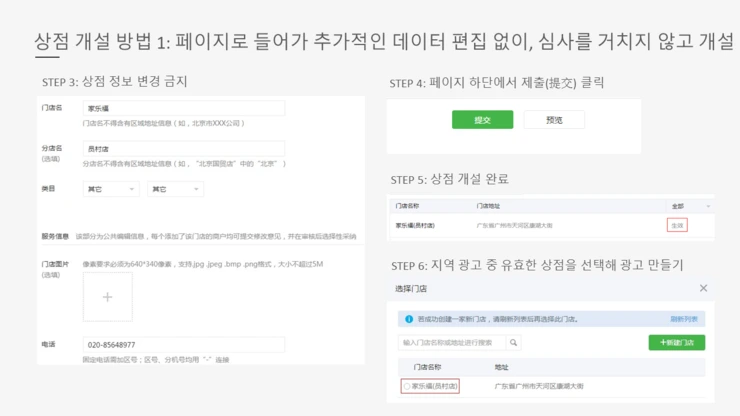Viewport: 740px width, 416px height.
Task: Click the 门店名称 header in the STEP 5 table
Action: [407, 206]
